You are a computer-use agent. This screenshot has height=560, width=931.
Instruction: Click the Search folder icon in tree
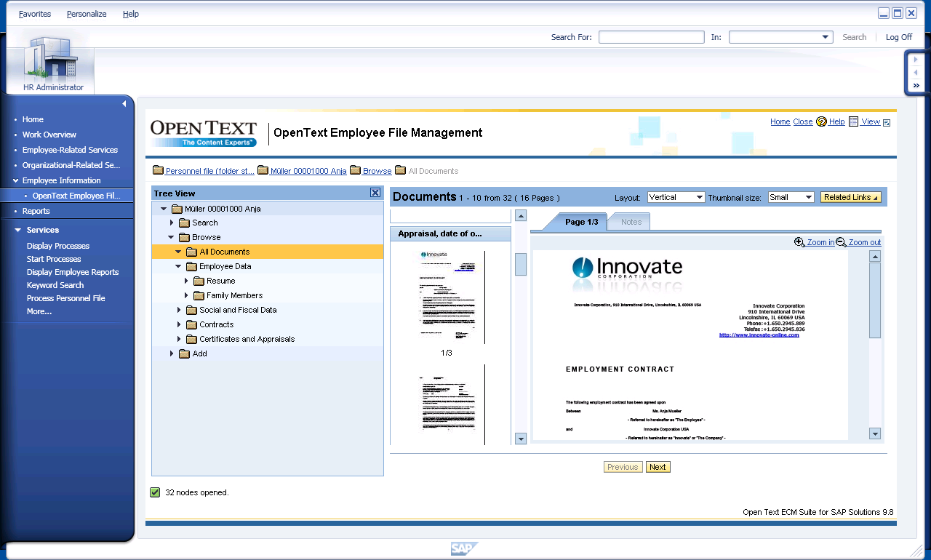184,223
